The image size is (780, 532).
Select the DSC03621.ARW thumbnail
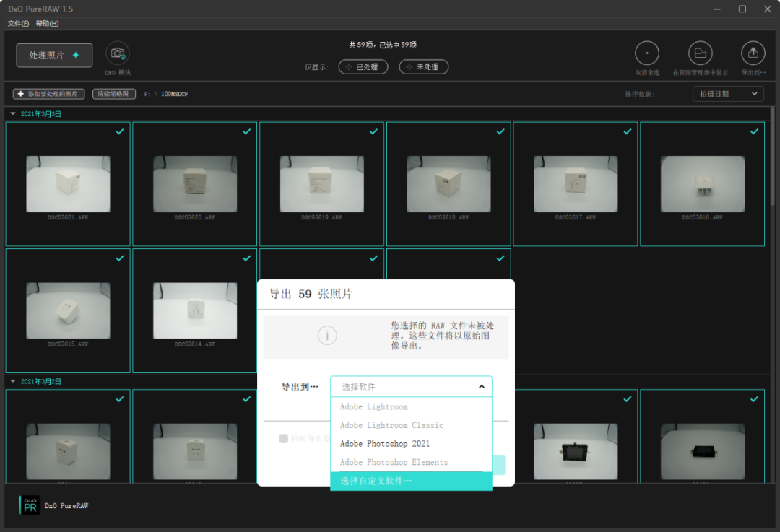(68, 184)
